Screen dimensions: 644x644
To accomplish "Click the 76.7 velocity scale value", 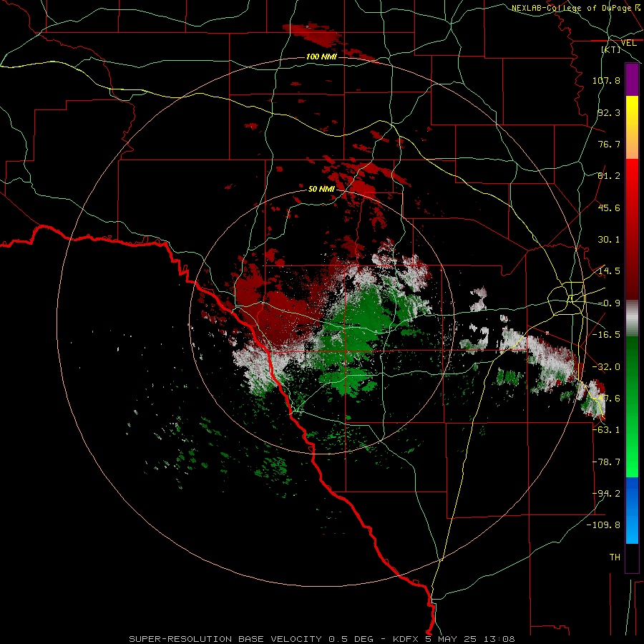I will tap(609, 144).
